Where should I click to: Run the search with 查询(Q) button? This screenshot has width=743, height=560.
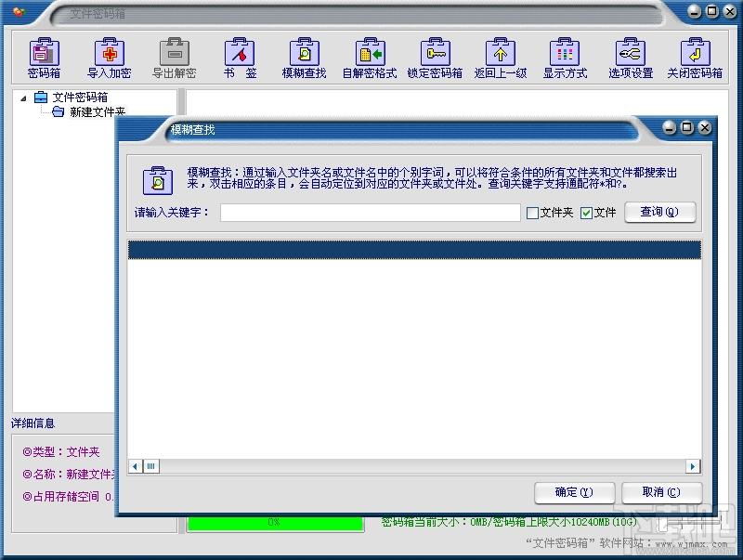tap(660, 212)
